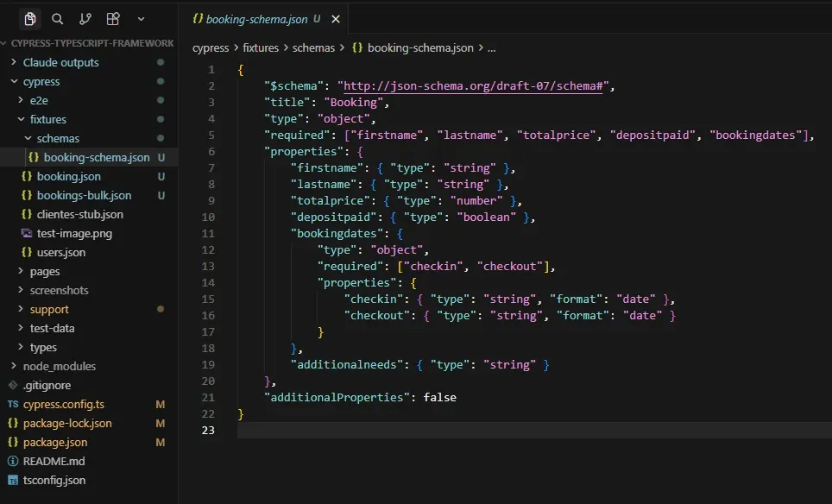The height and width of the screenshot is (504, 832).
Task: Open bookings-bulk.json file
Action: click(x=89, y=195)
